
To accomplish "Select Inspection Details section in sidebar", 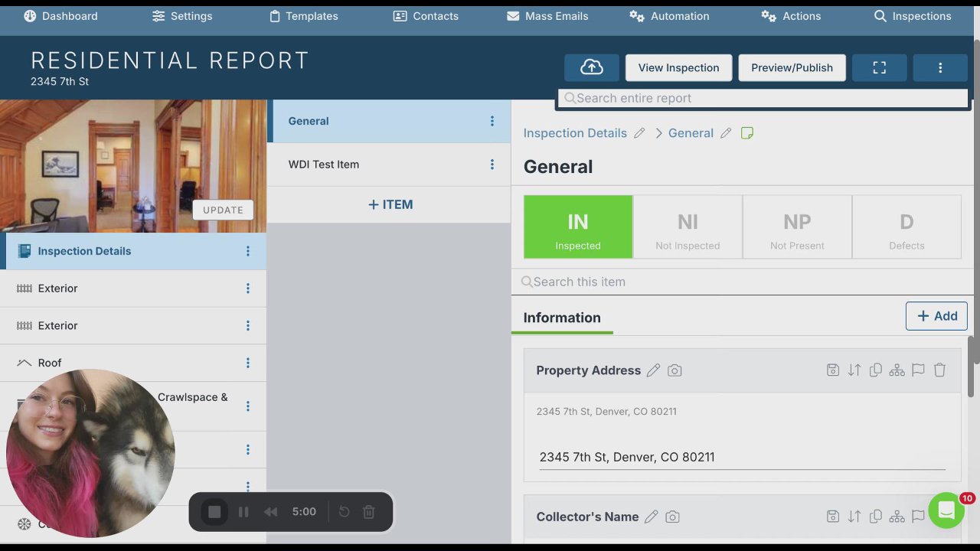I will tap(133, 251).
